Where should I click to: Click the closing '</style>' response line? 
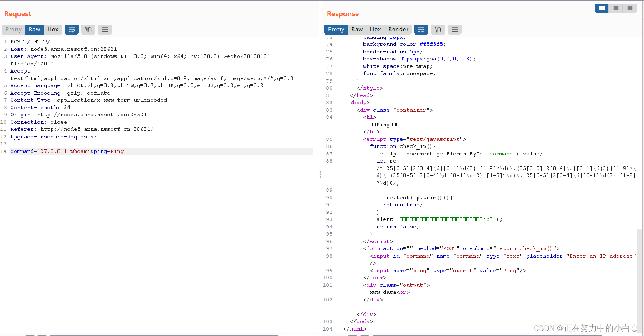coord(370,88)
